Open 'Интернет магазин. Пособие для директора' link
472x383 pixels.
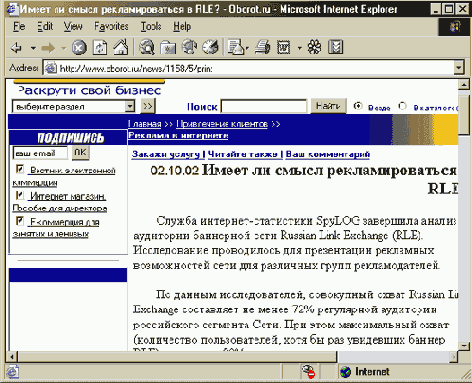coord(60,202)
